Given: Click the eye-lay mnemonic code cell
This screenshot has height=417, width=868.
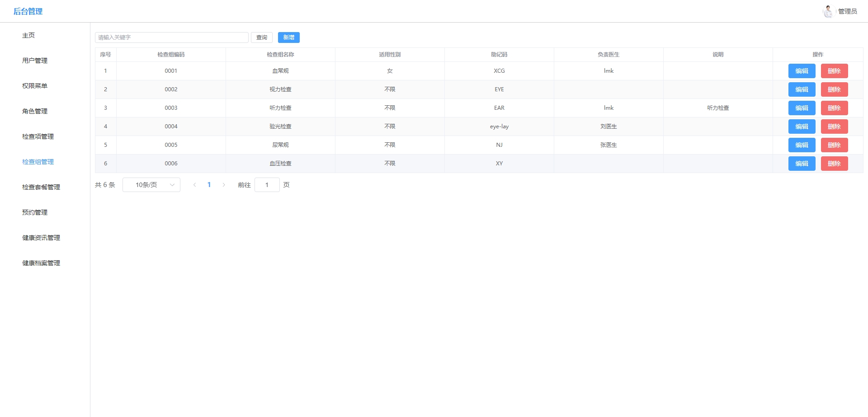Looking at the screenshot, I should click(x=499, y=127).
